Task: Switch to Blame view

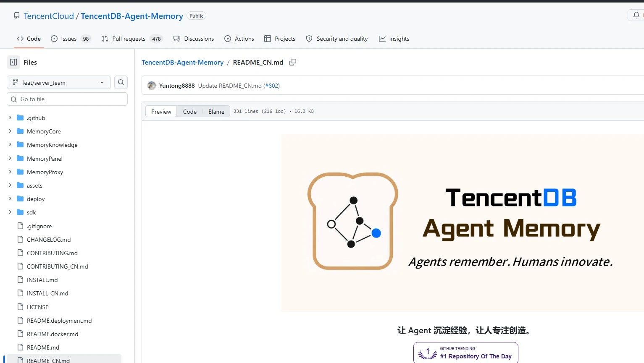Action: (216, 112)
